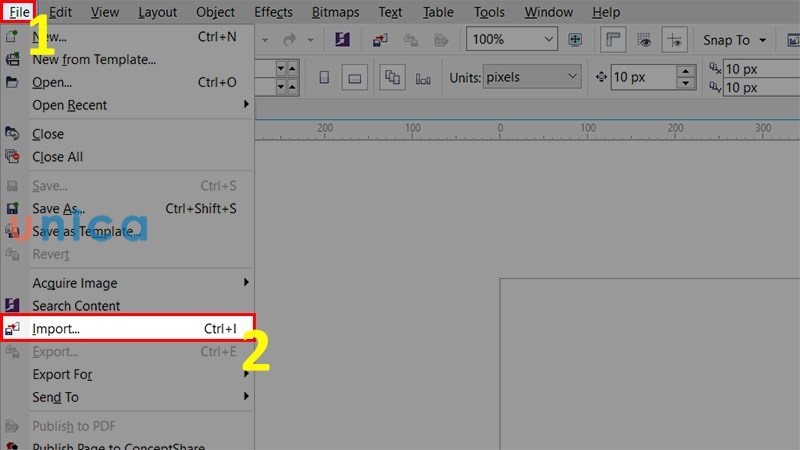Open the Table menu
The width and height of the screenshot is (800, 450).
[438, 12]
